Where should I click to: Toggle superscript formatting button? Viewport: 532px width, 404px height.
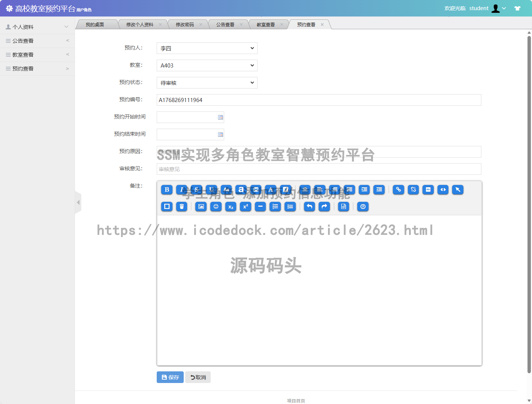click(x=246, y=207)
